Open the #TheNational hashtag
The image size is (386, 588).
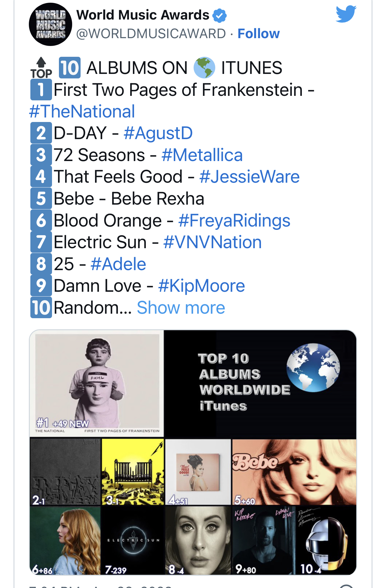click(82, 111)
